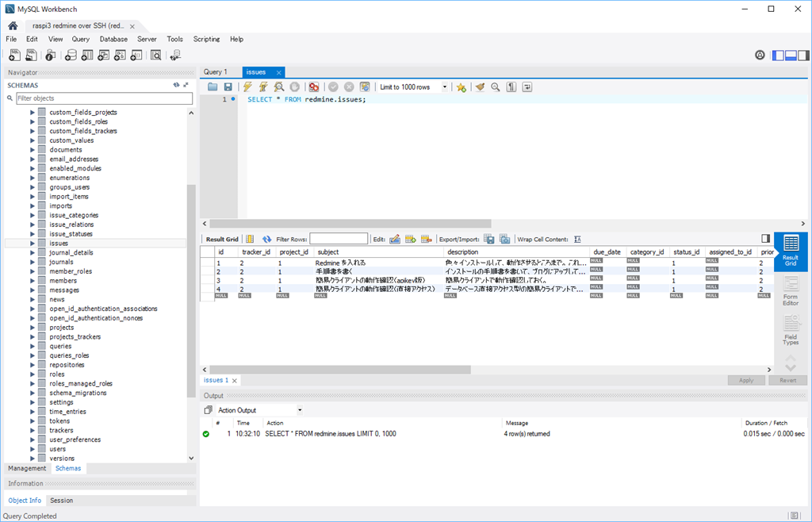
Task: Execute the query with the lightning bolt
Action: click(x=247, y=87)
